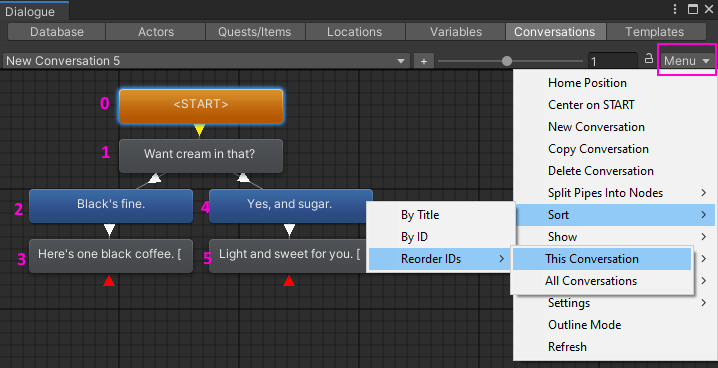Click white arrow below Yes, and sugar node
This screenshot has width=718, height=368.
(289, 230)
